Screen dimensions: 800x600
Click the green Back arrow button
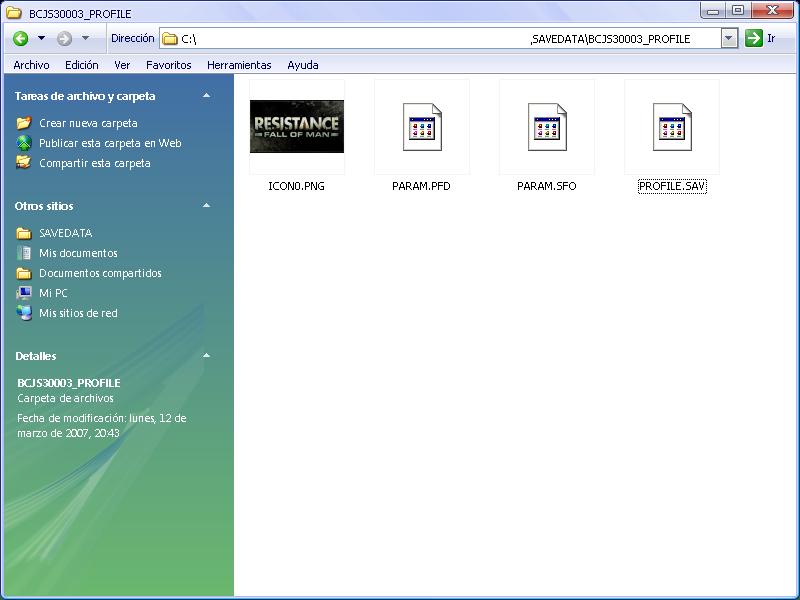click(20, 39)
